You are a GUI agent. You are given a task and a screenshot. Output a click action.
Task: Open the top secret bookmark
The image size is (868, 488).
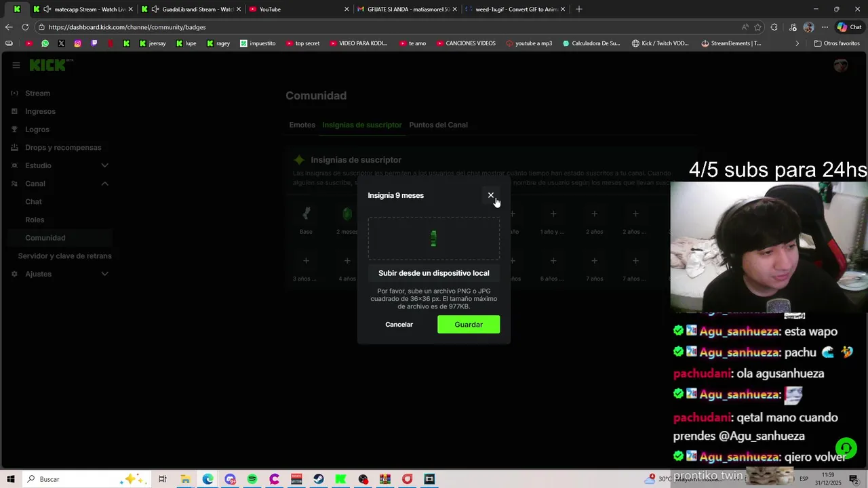[302, 43]
